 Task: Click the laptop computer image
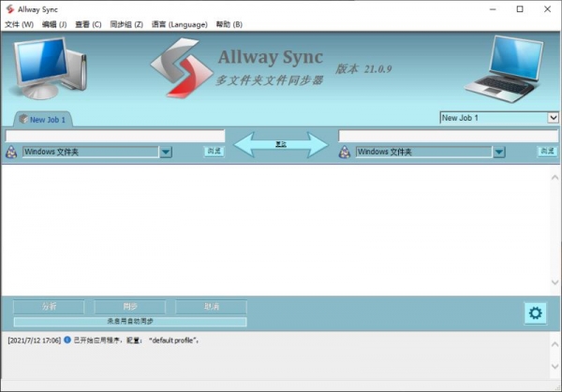[x=506, y=69]
